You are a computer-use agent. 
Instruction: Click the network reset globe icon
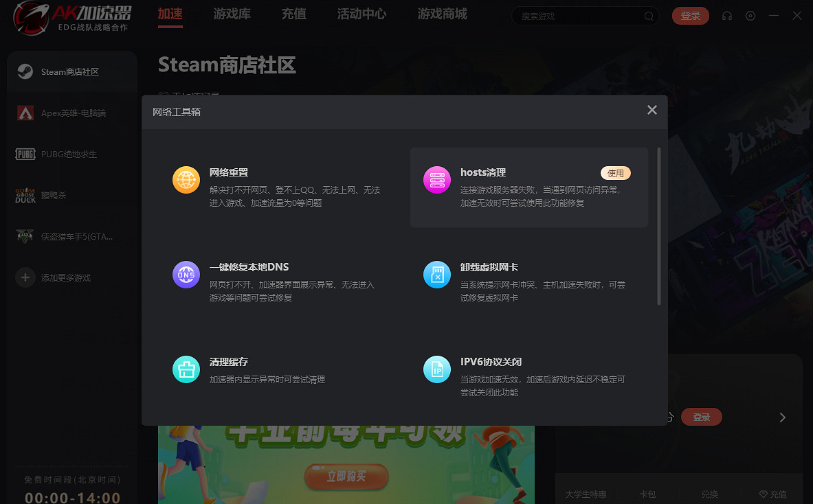click(186, 180)
